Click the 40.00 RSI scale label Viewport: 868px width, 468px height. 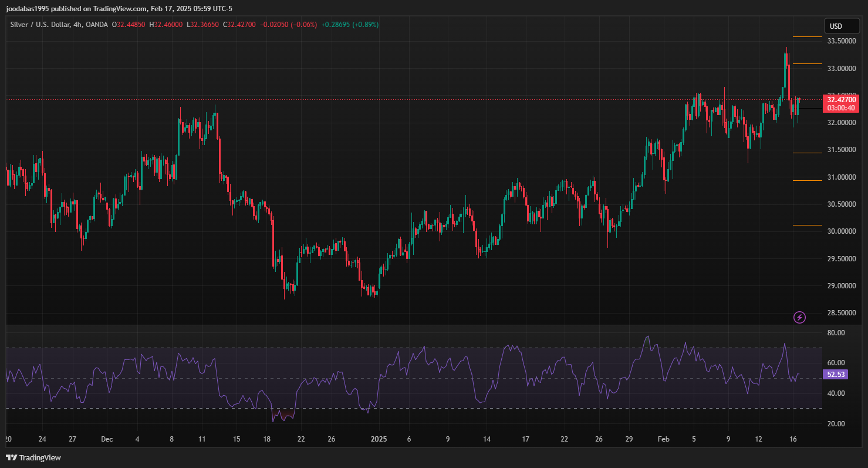point(836,393)
